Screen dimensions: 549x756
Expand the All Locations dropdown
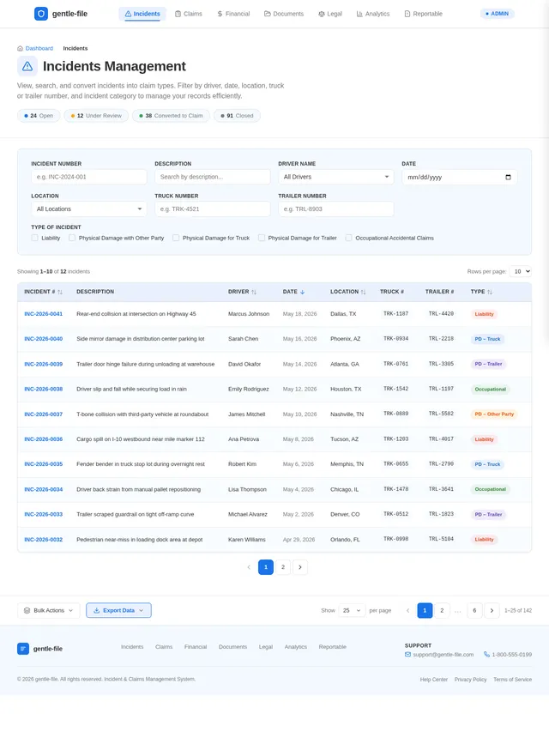(x=89, y=209)
